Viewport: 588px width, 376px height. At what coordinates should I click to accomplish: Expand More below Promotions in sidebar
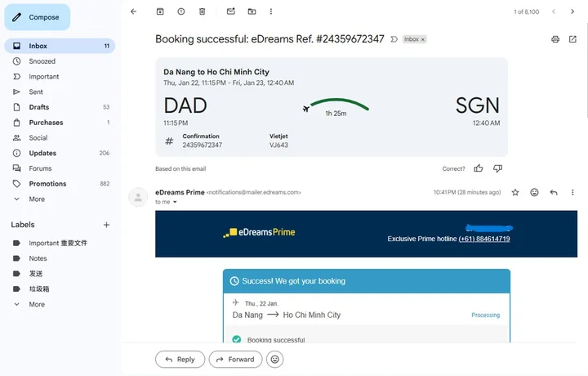[x=37, y=199]
